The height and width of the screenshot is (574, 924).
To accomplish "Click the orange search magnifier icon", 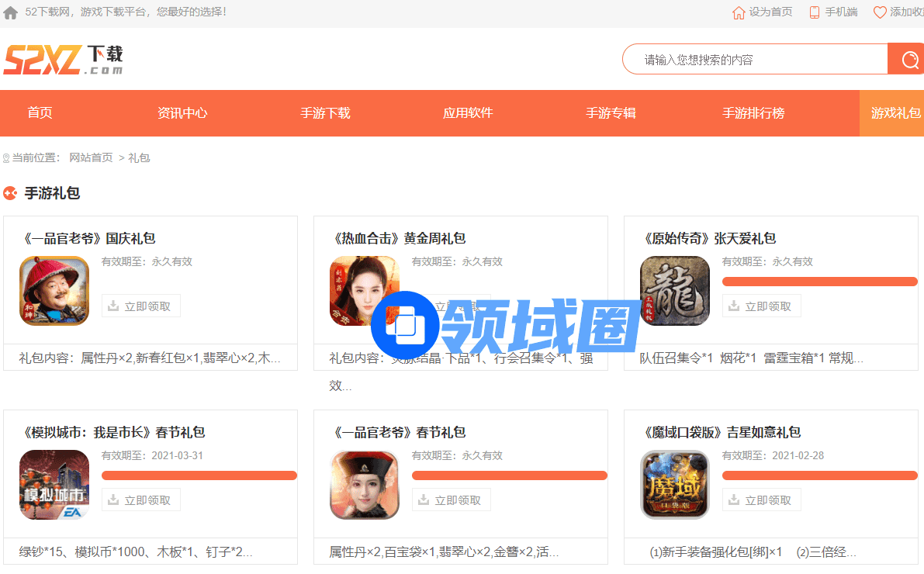I will (x=907, y=59).
